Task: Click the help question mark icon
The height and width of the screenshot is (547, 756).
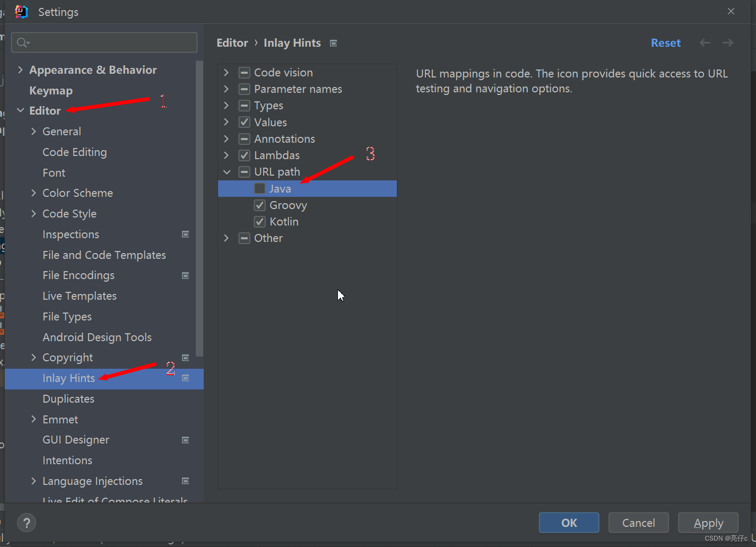Action: (x=27, y=523)
